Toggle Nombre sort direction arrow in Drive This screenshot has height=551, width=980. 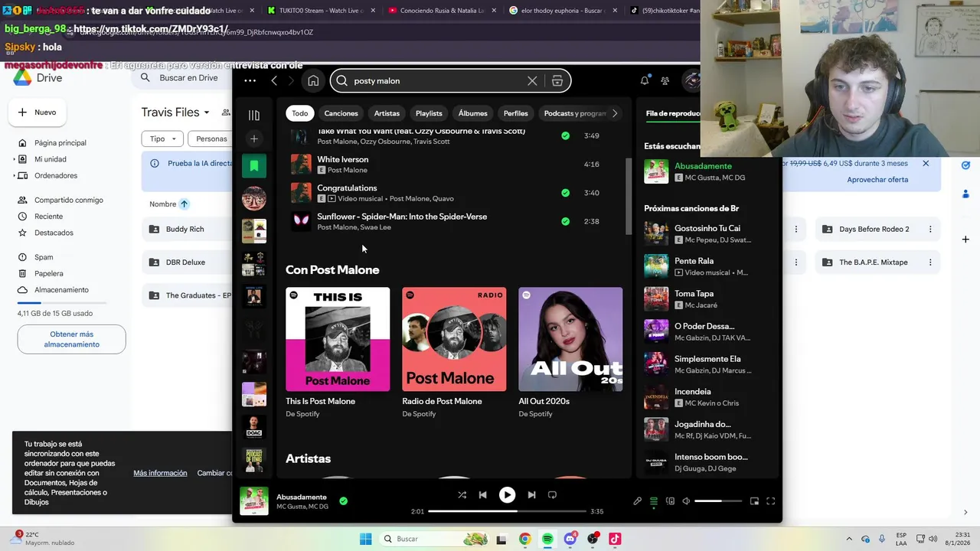(x=185, y=204)
